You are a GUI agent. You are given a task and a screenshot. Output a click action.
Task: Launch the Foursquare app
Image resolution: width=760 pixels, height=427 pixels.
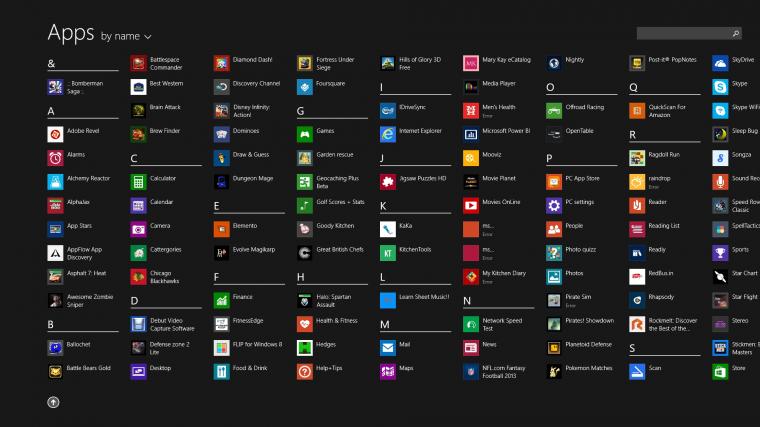[305, 87]
